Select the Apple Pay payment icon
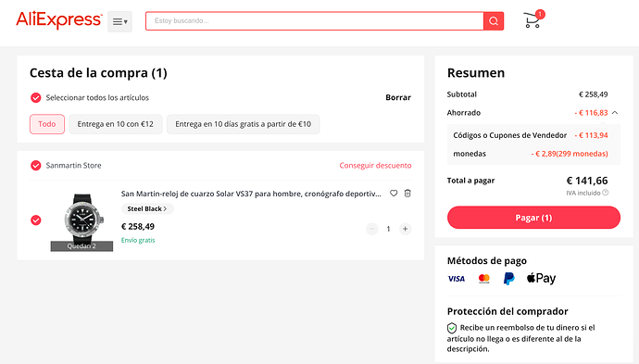The height and width of the screenshot is (364, 639). (x=541, y=279)
